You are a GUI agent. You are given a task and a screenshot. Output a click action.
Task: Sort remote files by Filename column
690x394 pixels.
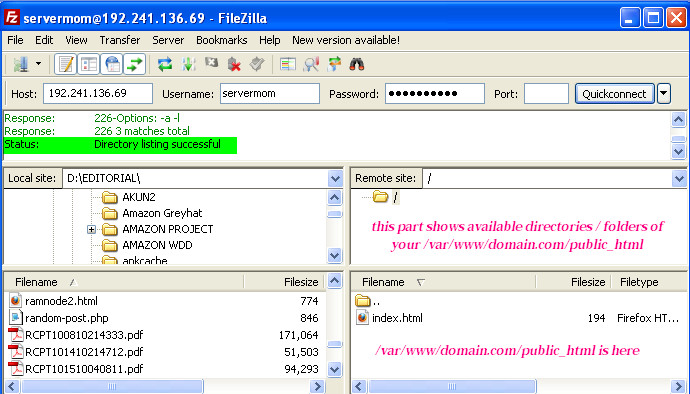click(x=444, y=282)
